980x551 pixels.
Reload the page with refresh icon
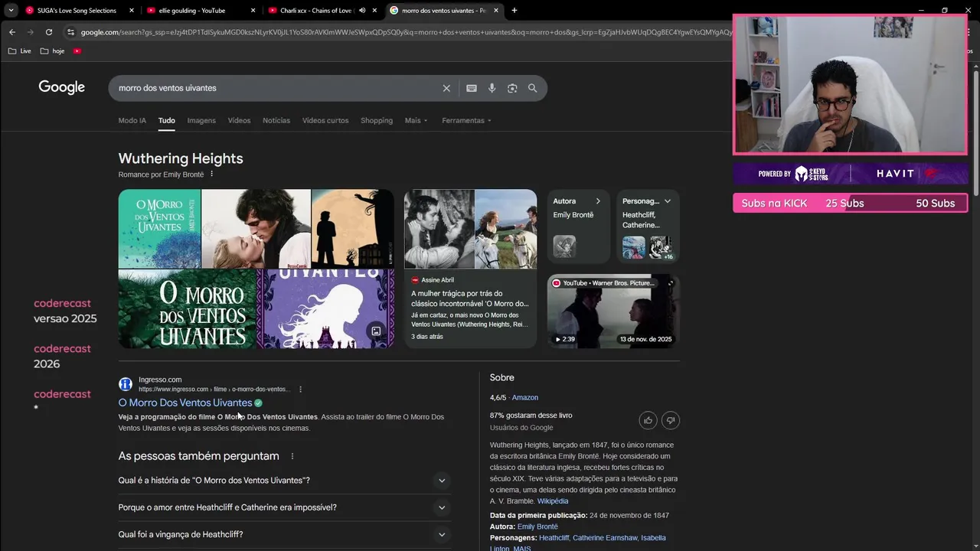(49, 32)
